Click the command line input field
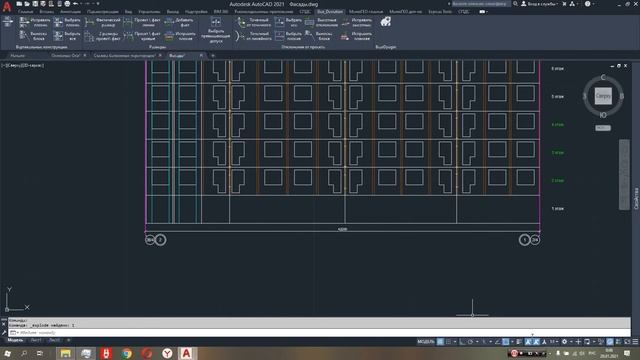This screenshot has width=640, height=360. 318,333
